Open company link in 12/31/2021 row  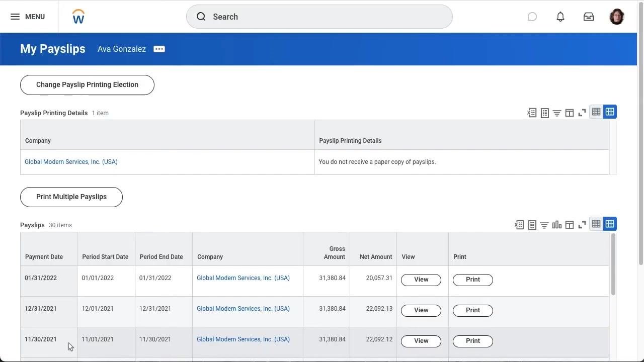pos(243,309)
